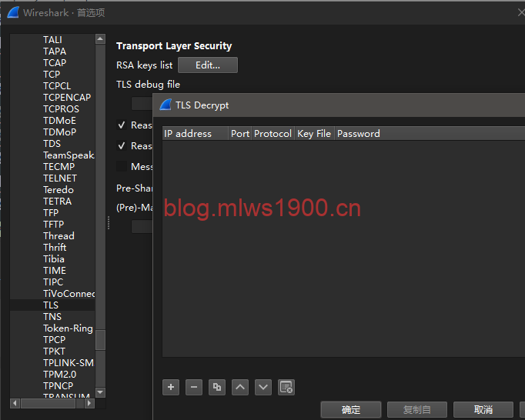This screenshot has height=420, width=525.
Task: Click the protocol list scroll-up arrow
Action: (x=100, y=39)
